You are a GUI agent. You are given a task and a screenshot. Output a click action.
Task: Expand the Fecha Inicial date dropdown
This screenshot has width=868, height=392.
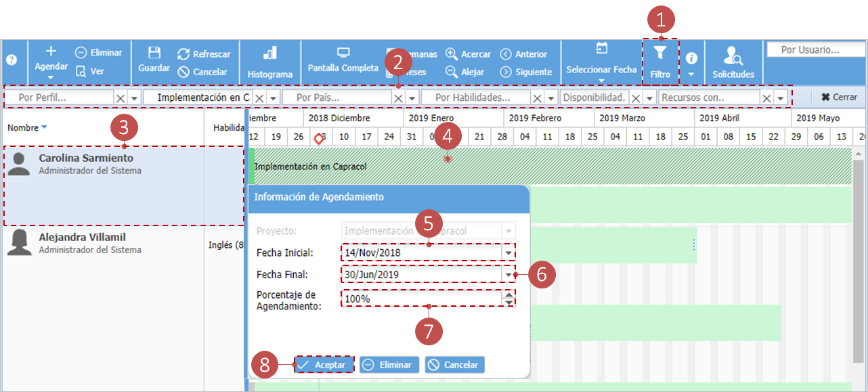[x=508, y=253]
